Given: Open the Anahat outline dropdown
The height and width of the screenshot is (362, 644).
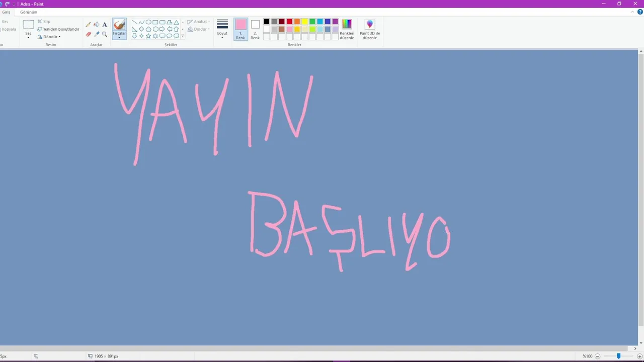Looking at the screenshot, I should 198,22.
